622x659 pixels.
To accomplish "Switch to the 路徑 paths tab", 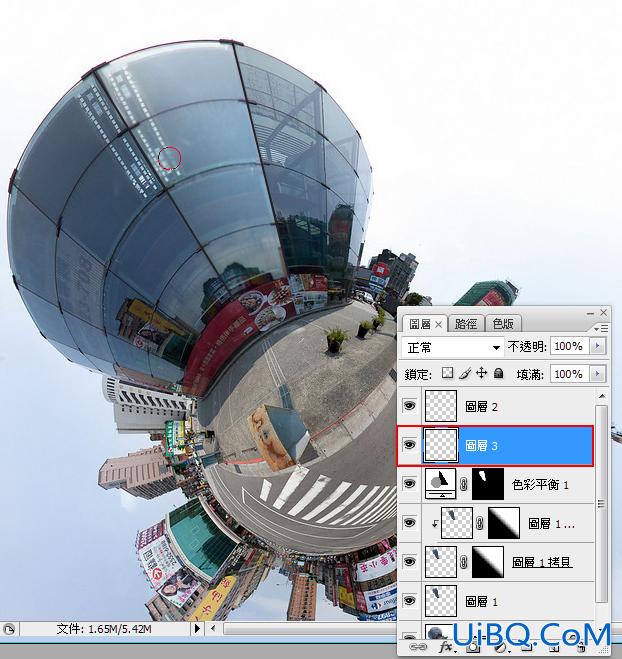I will point(466,324).
